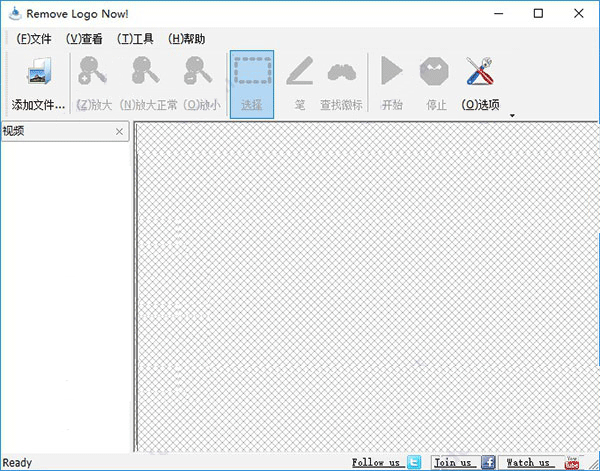
Task: Start processing with the 开始 play button
Action: click(x=392, y=70)
